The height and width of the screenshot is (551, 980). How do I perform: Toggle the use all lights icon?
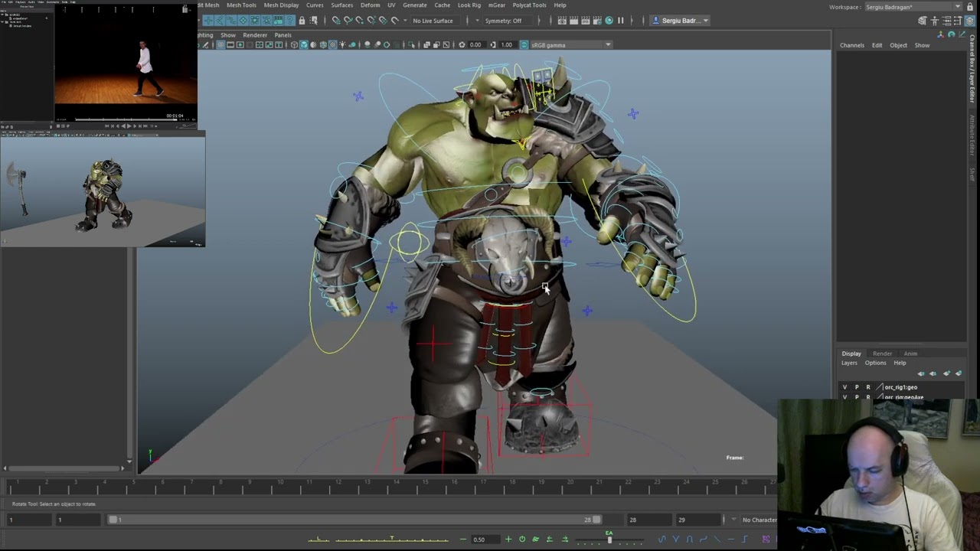(342, 44)
